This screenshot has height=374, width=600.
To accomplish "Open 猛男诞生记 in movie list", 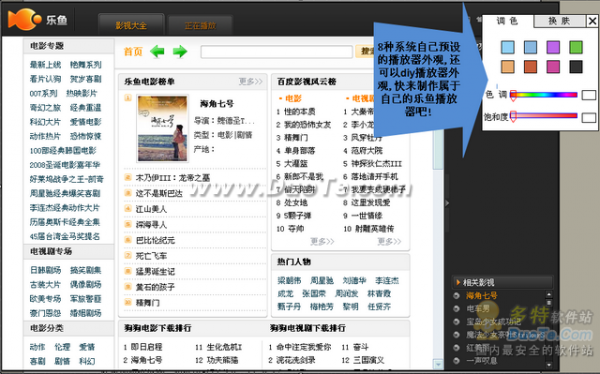I will coord(155,271).
